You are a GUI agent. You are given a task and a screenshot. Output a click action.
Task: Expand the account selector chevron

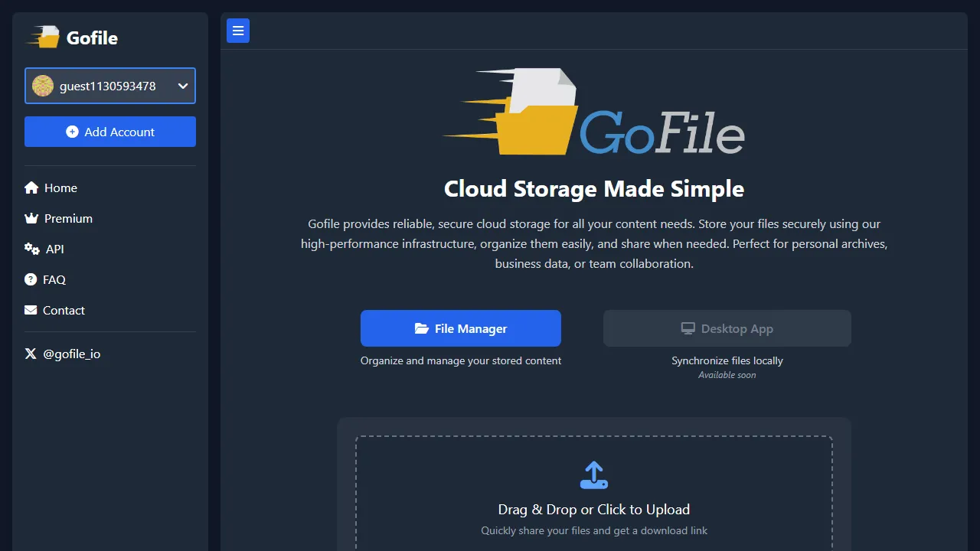click(x=182, y=86)
